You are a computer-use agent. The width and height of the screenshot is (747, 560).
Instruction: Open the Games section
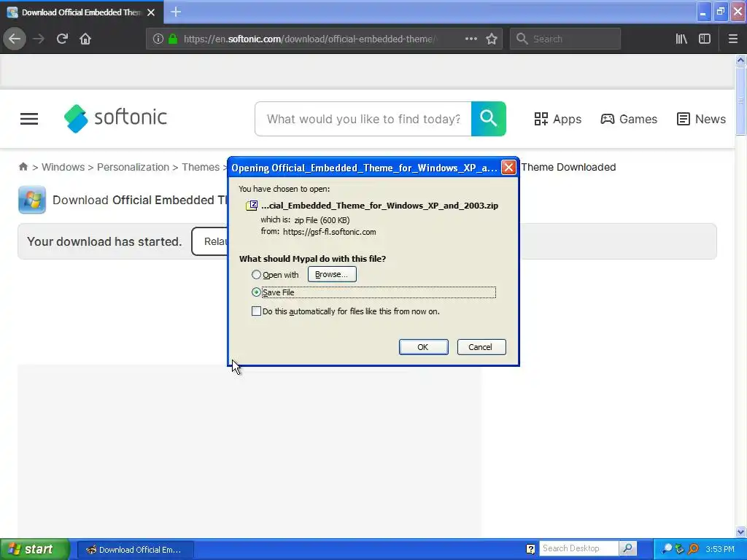(629, 119)
